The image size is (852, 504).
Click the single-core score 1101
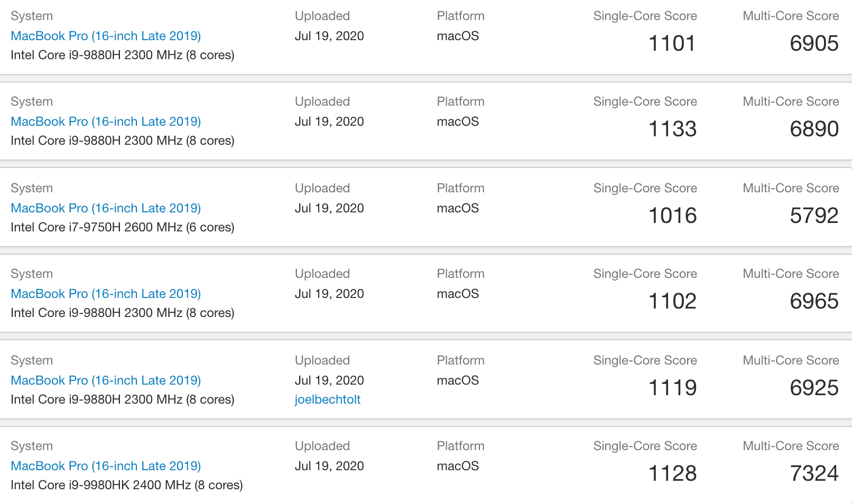672,43
